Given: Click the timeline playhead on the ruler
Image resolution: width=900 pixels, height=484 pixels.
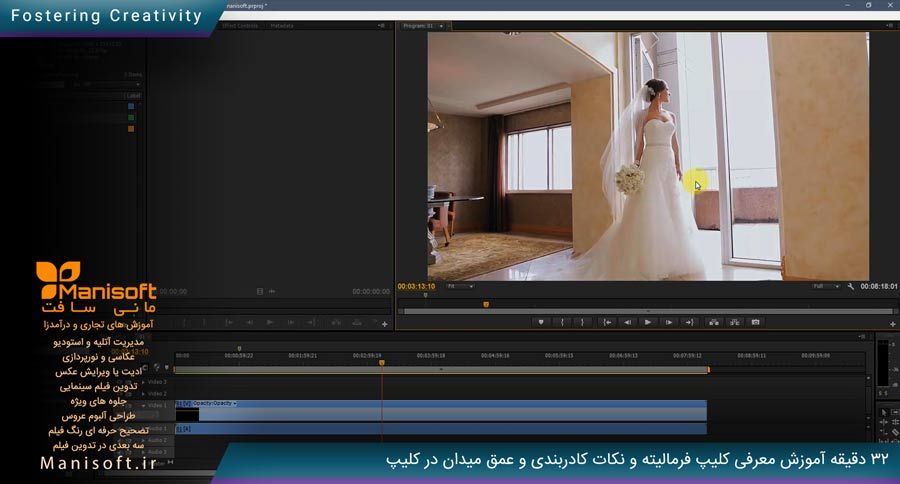Looking at the screenshot, I should (381, 362).
